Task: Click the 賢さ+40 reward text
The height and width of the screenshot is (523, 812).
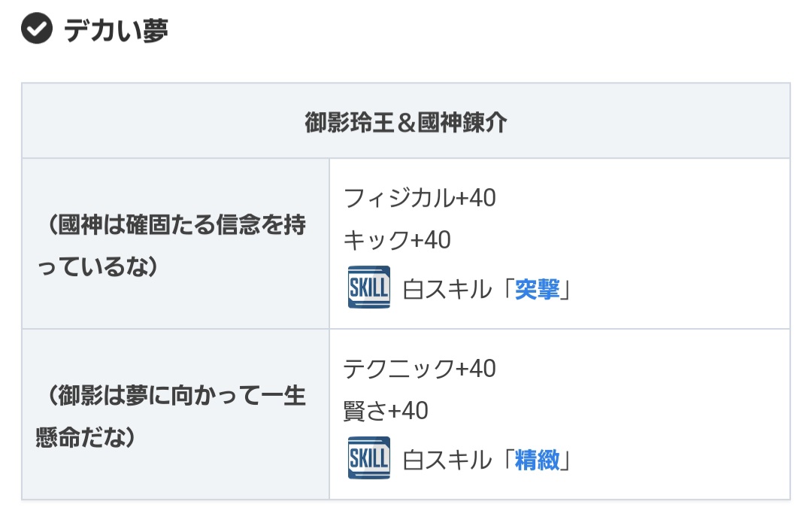Action: point(386,411)
